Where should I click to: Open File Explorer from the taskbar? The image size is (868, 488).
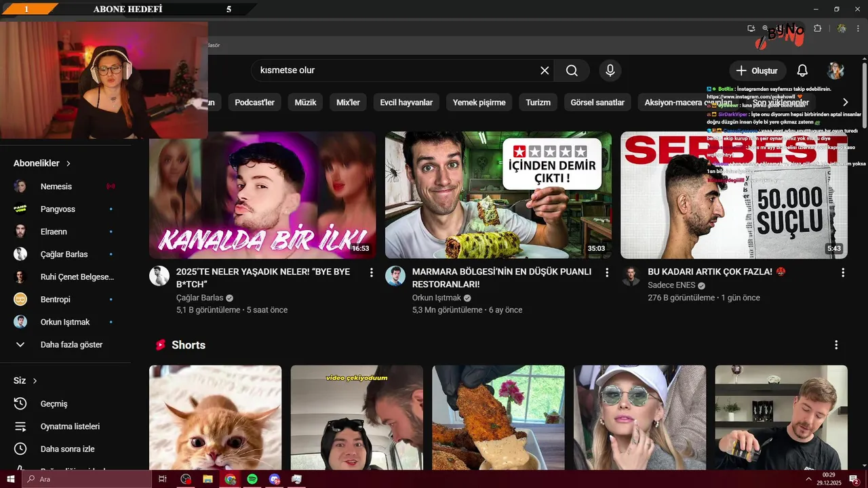coord(208,479)
